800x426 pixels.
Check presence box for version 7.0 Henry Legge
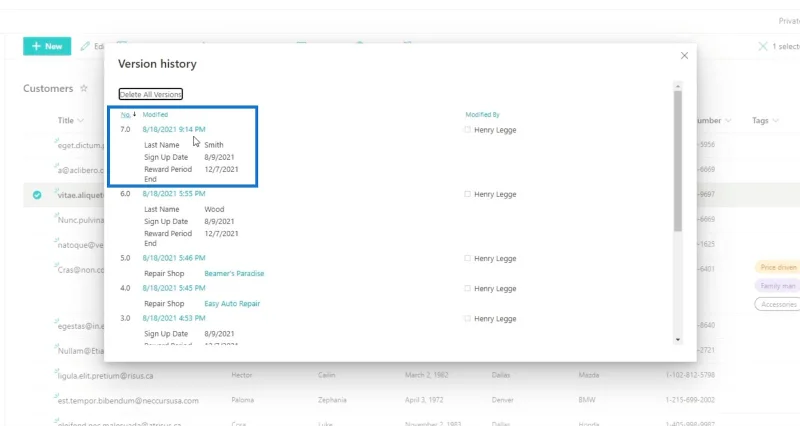pos(467,130)
